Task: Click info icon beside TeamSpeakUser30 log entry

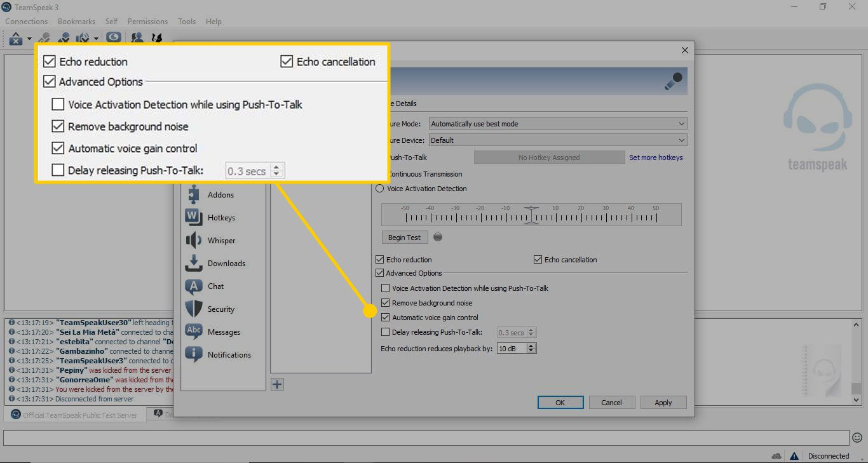Action: tap(11, 323)
